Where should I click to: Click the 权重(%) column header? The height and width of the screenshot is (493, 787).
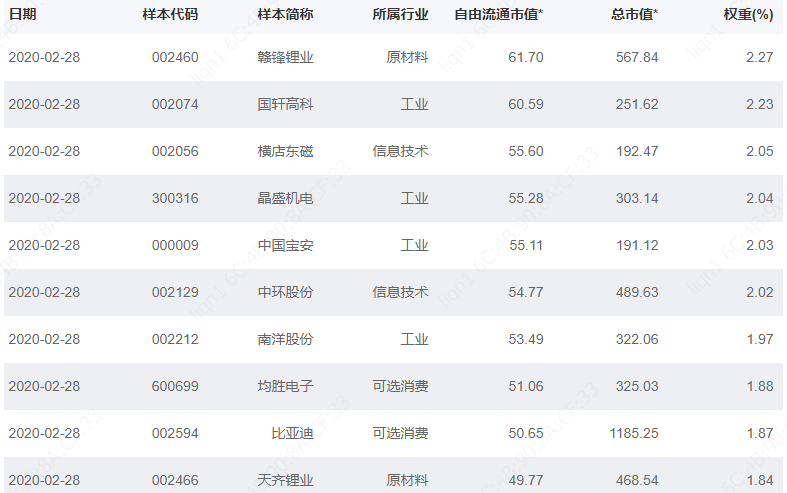[x=748, y=14]
